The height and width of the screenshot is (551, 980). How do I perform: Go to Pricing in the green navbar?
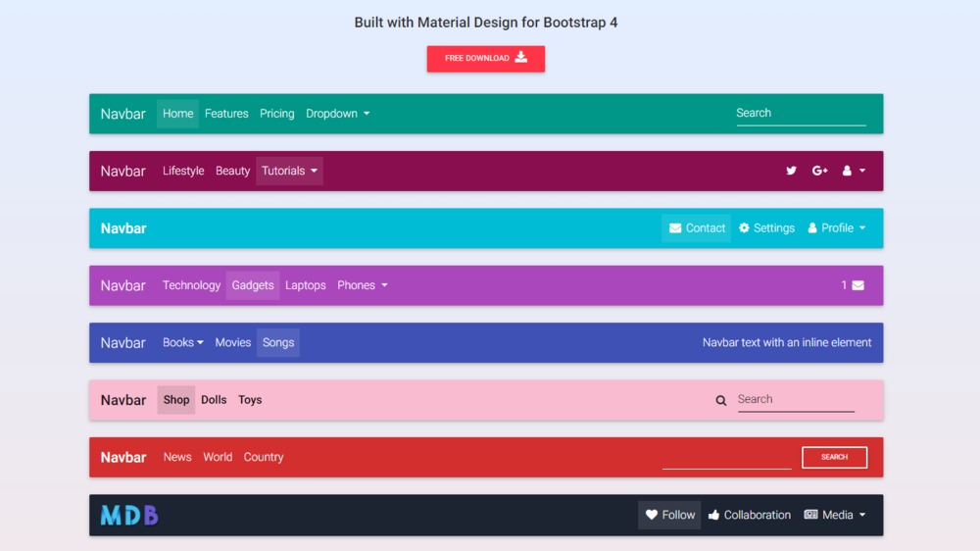coord(276,114)
